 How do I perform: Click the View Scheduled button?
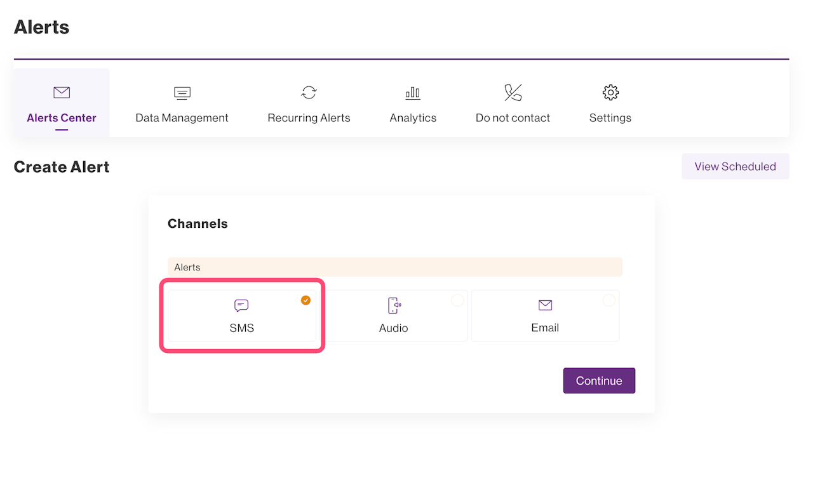click(x=735, y=166)
